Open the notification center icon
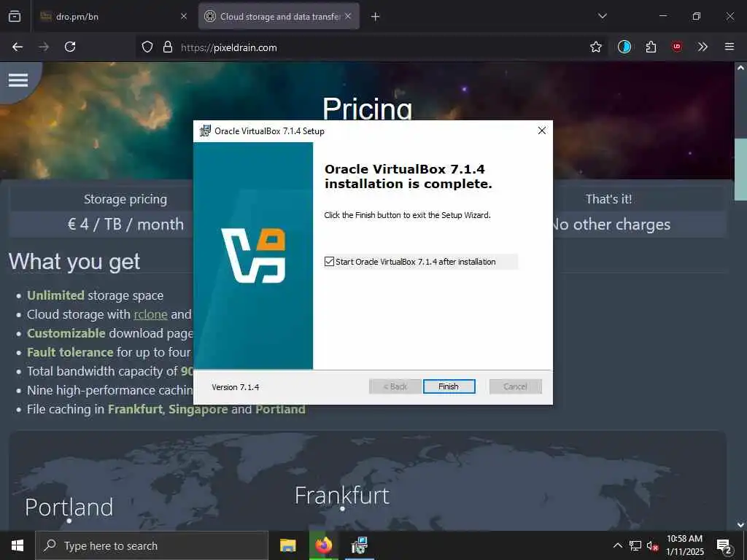Screen dimensions: 747x560 tap(724, 545)
